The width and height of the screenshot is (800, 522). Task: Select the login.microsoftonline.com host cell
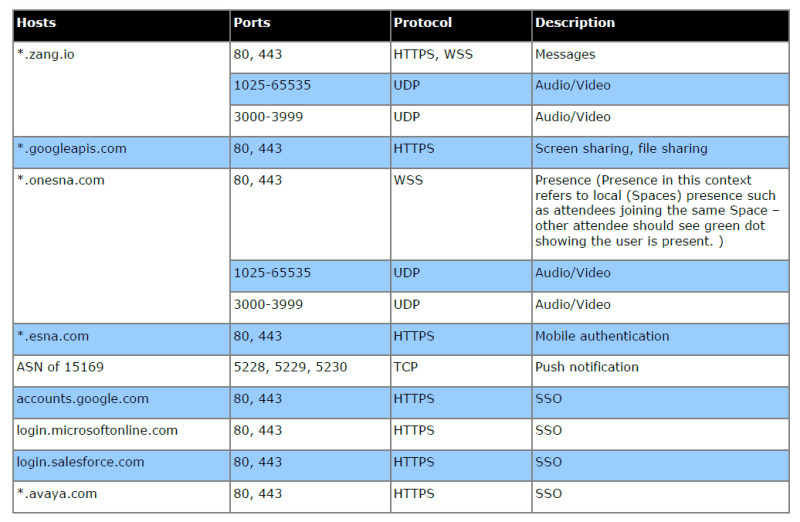121,434
